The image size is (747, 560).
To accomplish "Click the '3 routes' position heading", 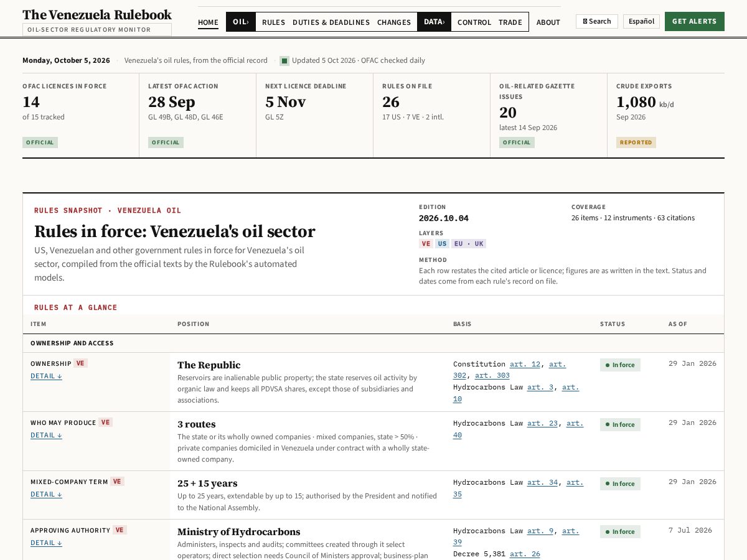I will pos(197,424).
